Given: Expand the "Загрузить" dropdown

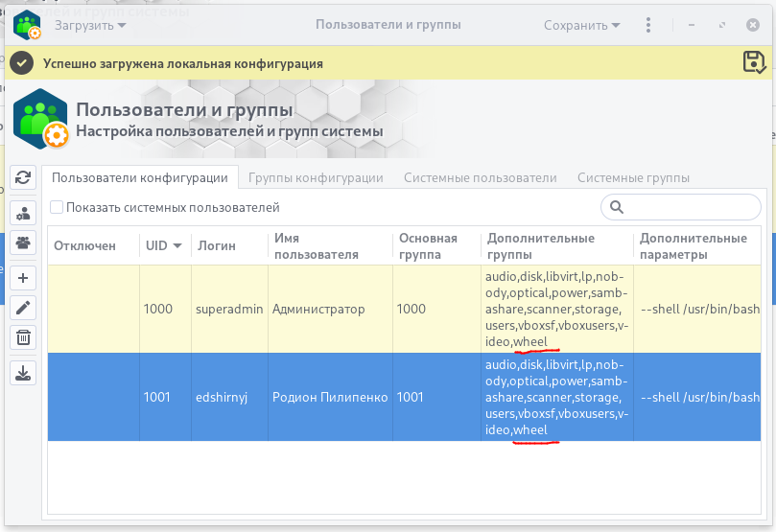Looking at the screenshot, I should pyautogui.click(x=90, y=25).
